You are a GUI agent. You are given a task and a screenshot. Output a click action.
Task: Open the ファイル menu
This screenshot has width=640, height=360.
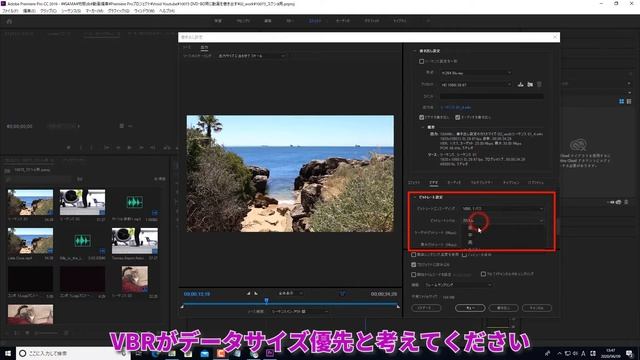[10, 11]
